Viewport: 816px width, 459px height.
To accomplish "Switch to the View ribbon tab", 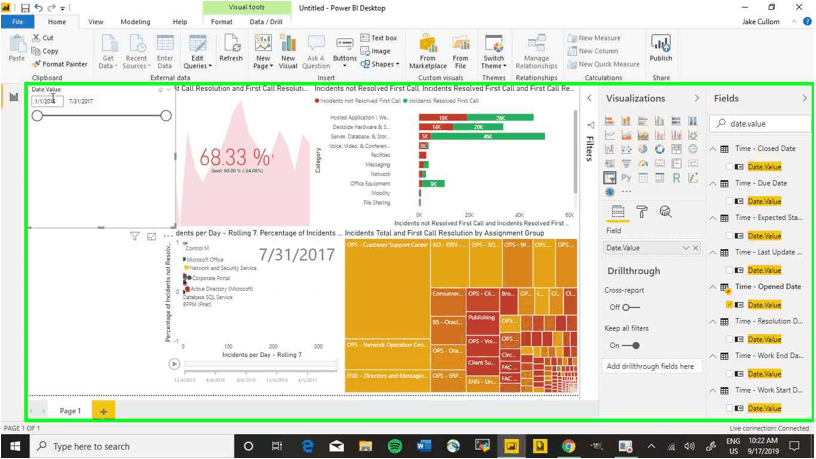I will [96, 22].
